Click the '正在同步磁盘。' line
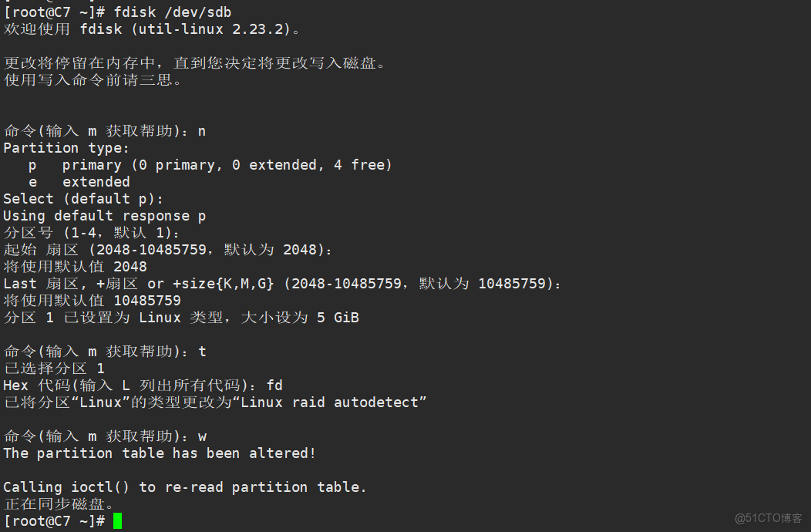This screenshot has width=811, height=532. point(59,504)
